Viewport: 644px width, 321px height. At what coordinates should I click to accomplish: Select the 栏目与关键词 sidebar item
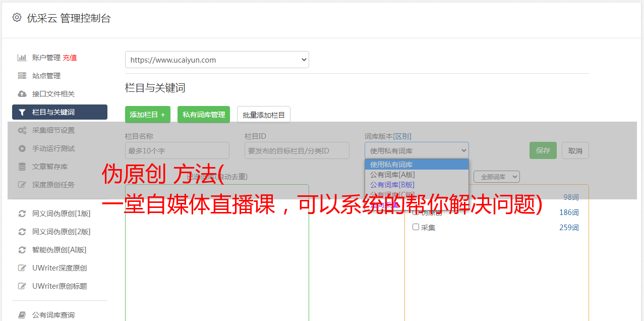coord(60,112)
